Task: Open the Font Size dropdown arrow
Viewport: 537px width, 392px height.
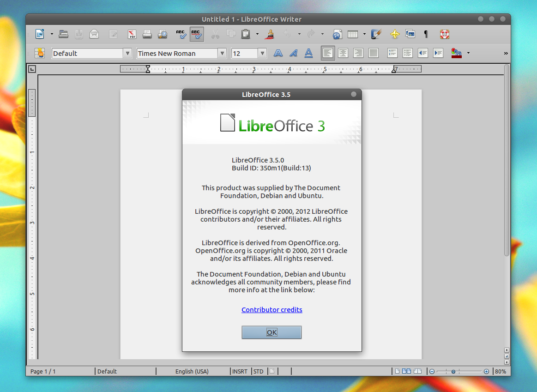Action: point(262,53)
